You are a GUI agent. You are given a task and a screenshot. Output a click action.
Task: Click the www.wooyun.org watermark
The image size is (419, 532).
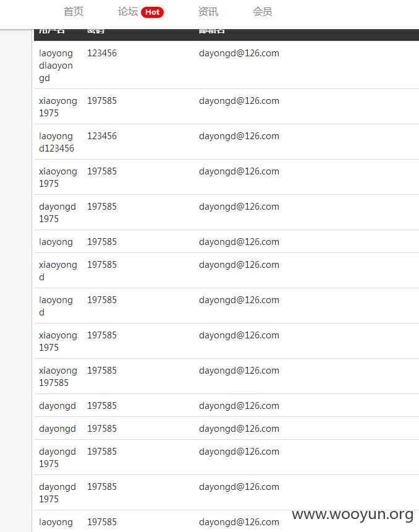(352, 515)
